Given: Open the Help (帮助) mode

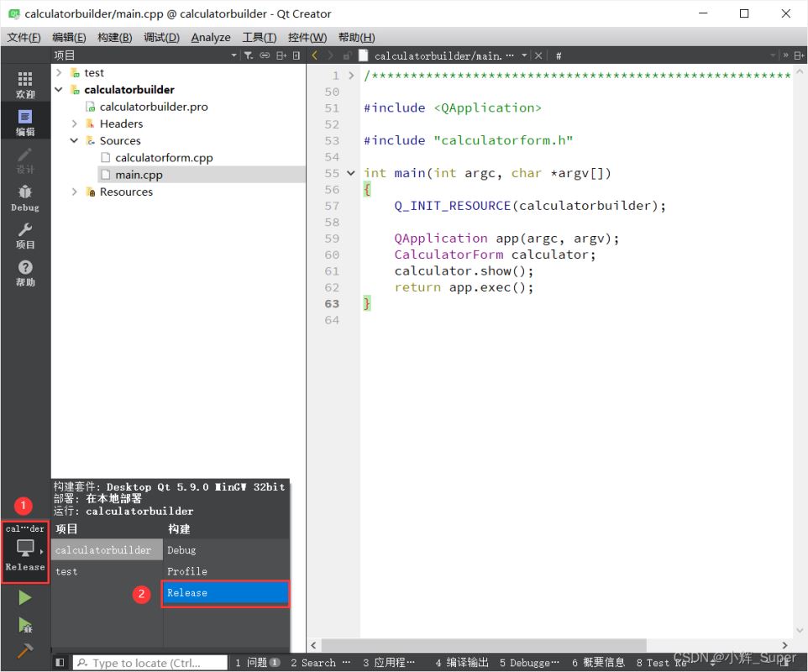Looking at the screenshot, I should pyautogui.click(x=25, y=273).
